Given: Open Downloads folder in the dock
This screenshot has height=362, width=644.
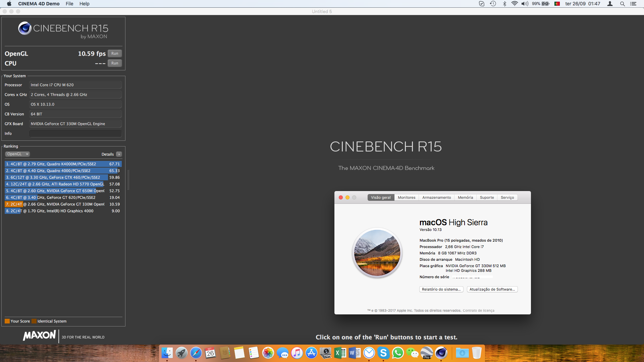Looking at the screenshot, I should coord(462,353).
